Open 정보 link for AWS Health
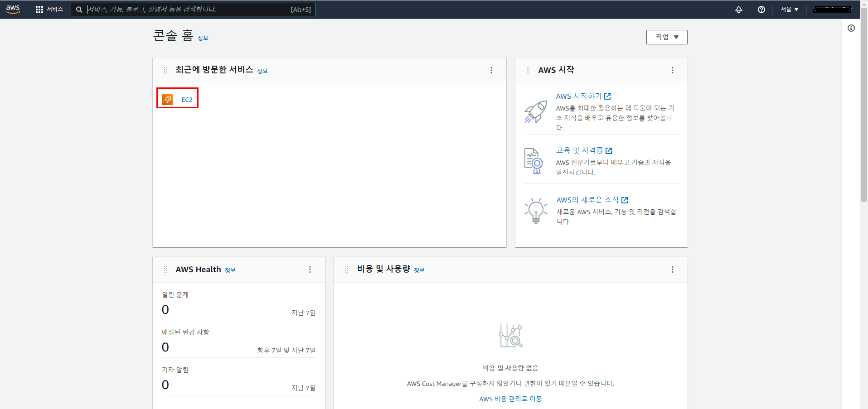 tap(230, 270)
